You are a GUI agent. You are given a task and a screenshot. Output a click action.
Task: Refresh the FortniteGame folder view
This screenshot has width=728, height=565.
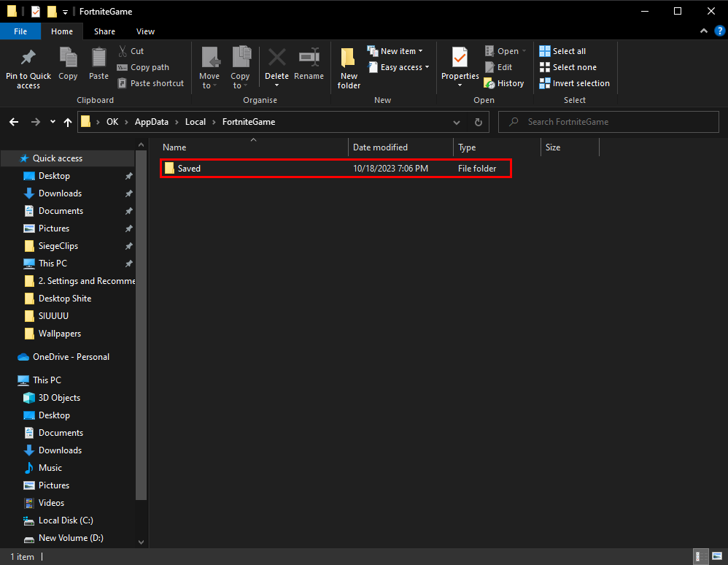pyautogui.click(x=479, y=122)
